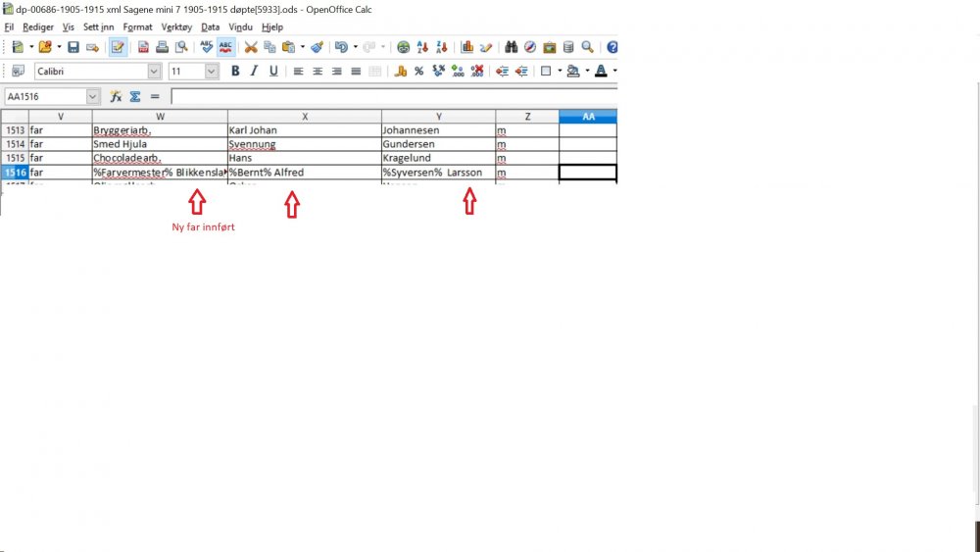Click the Function Wizard icon
This screenshot has height=552, width=980.
pos(116,97)
